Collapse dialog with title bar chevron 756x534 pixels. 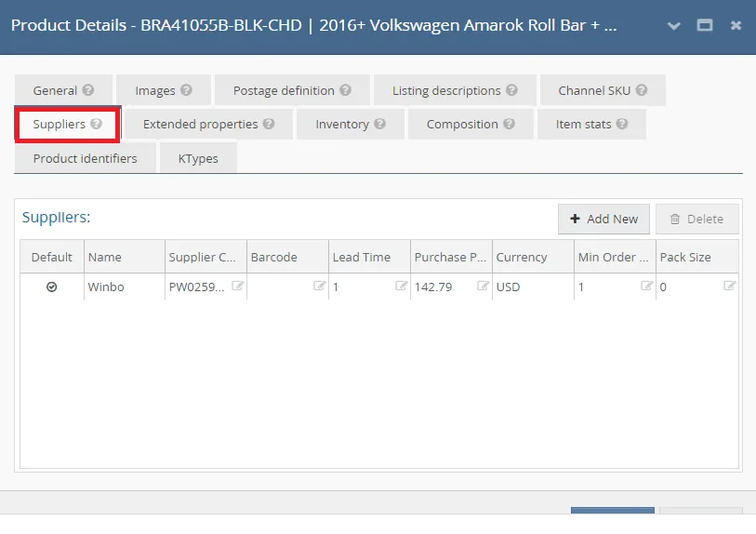pyautogui.click(x=673, y=26)
